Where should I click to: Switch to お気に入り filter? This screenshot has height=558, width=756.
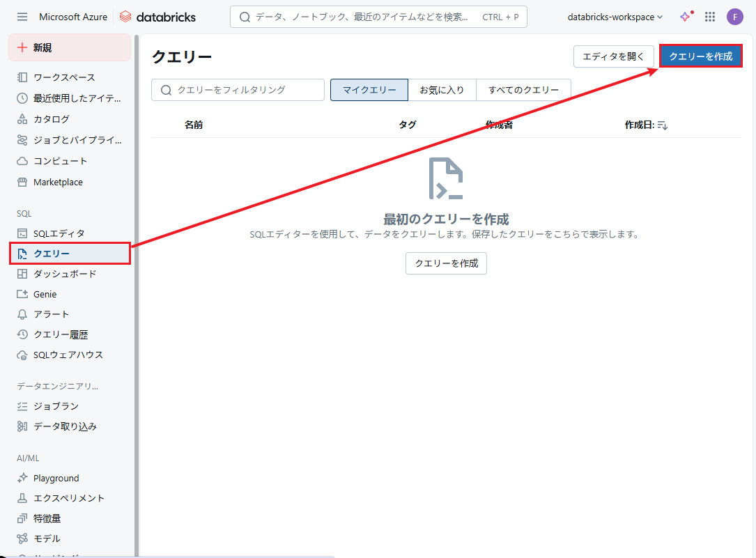pos(442,90)
